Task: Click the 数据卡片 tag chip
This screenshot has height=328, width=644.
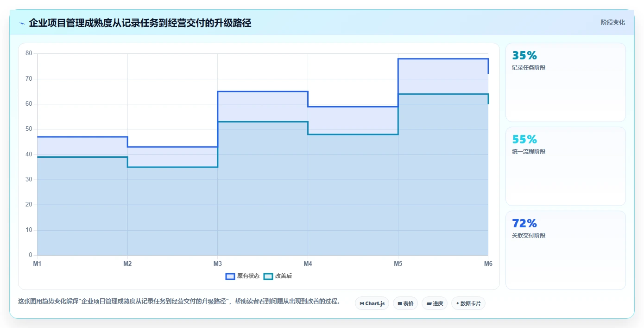Action: tap(468, 303)
